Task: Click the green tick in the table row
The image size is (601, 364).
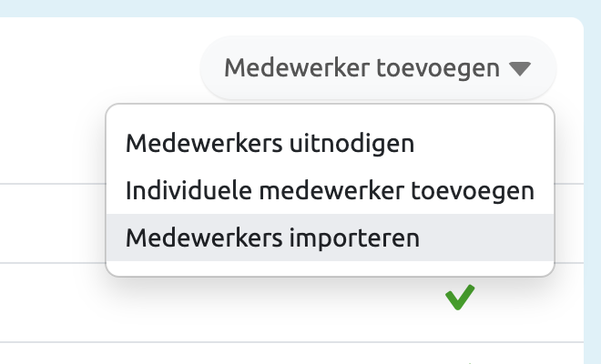Action: click(x=460, y=298)
